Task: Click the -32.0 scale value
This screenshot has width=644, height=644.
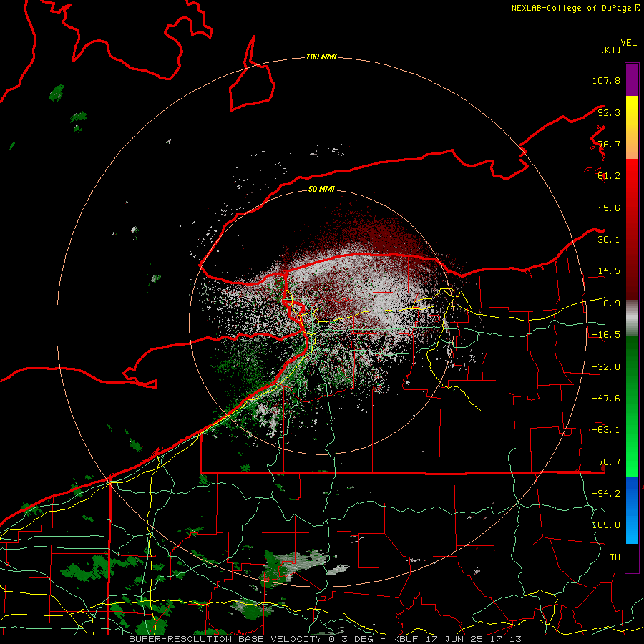Action: coord(606,367)
